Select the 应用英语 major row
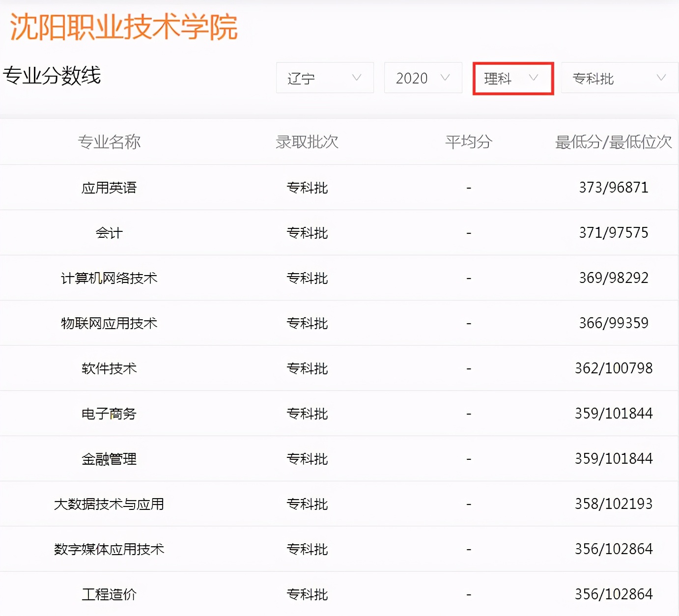 click(x=109, y=187)
